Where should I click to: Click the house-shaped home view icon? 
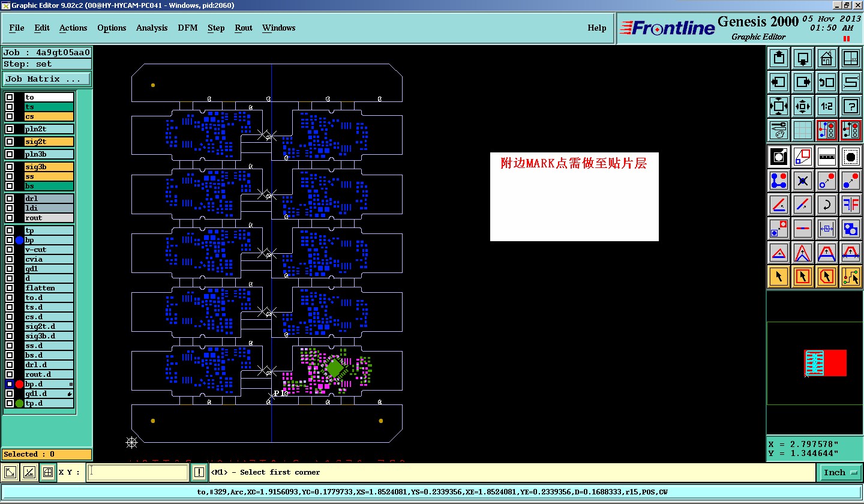click(826, 58)
